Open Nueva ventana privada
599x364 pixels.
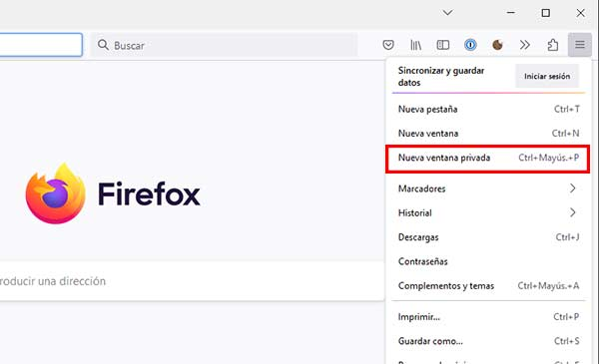[488, 158]
